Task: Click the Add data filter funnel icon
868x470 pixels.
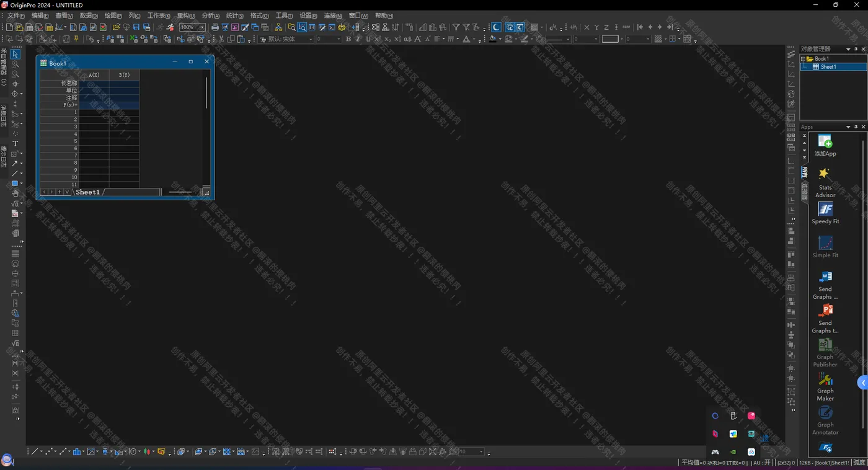Action: click(456, 27)
